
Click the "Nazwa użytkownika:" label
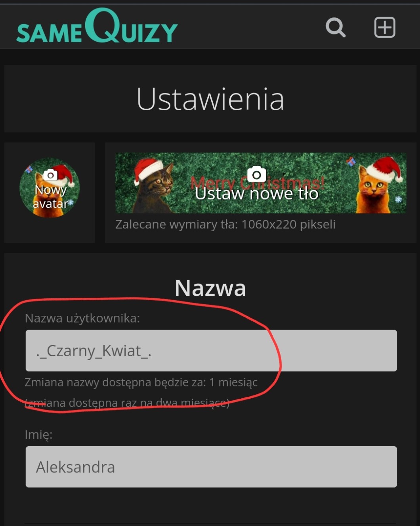tap(82, 318)
